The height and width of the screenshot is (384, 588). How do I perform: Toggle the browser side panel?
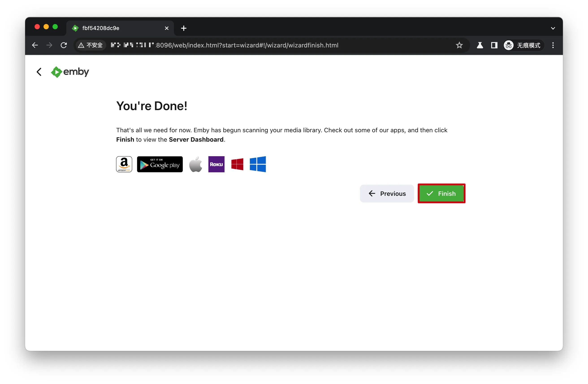(494, 45)
